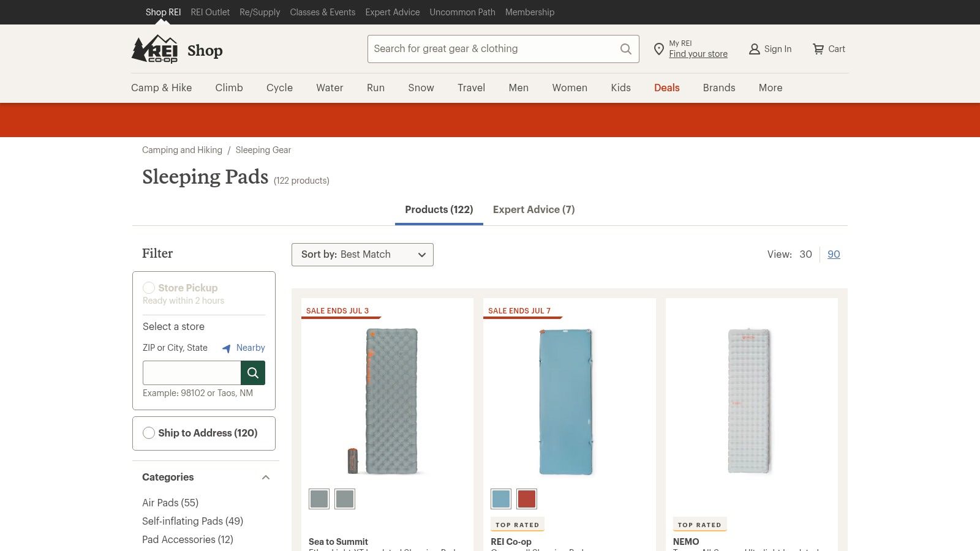Filter by Self-inflating Pads (49)
This screenshot has width=980, height=551.
192,521
